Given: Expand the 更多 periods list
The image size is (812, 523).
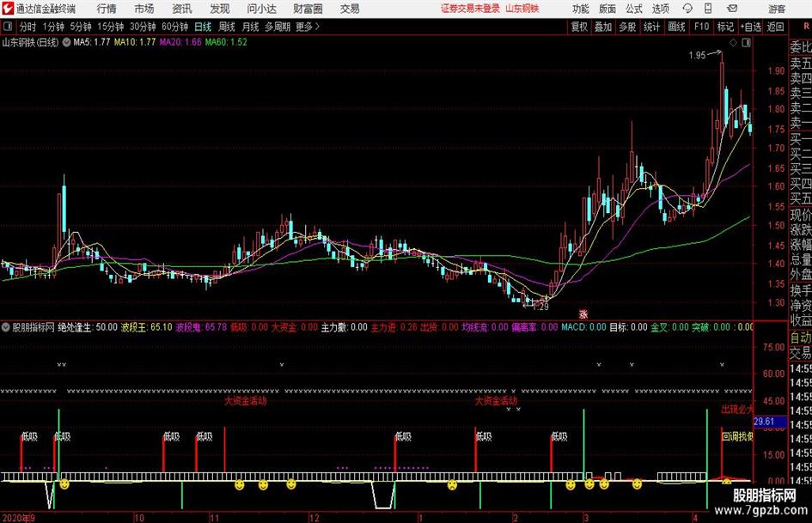Looking at the screenshot, I should [308, 27].
